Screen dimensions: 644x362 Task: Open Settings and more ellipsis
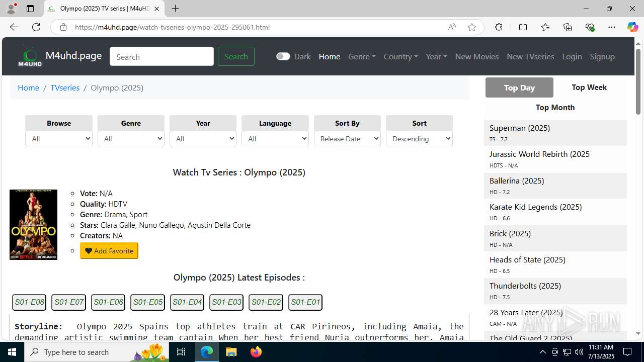612,27
